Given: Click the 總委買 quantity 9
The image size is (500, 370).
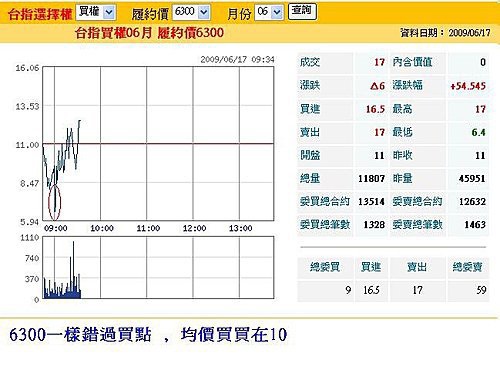Looking at the screenshot, I should (348, 290).
